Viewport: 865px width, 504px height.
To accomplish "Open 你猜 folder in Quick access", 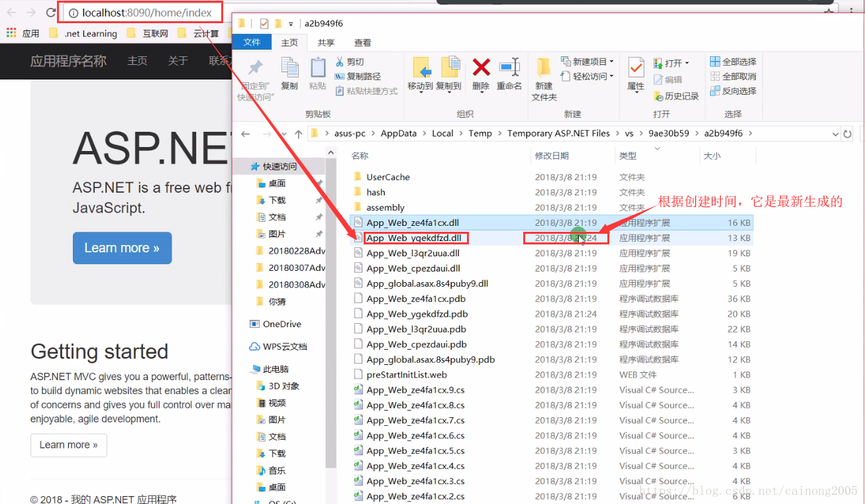I will [271, 301].
